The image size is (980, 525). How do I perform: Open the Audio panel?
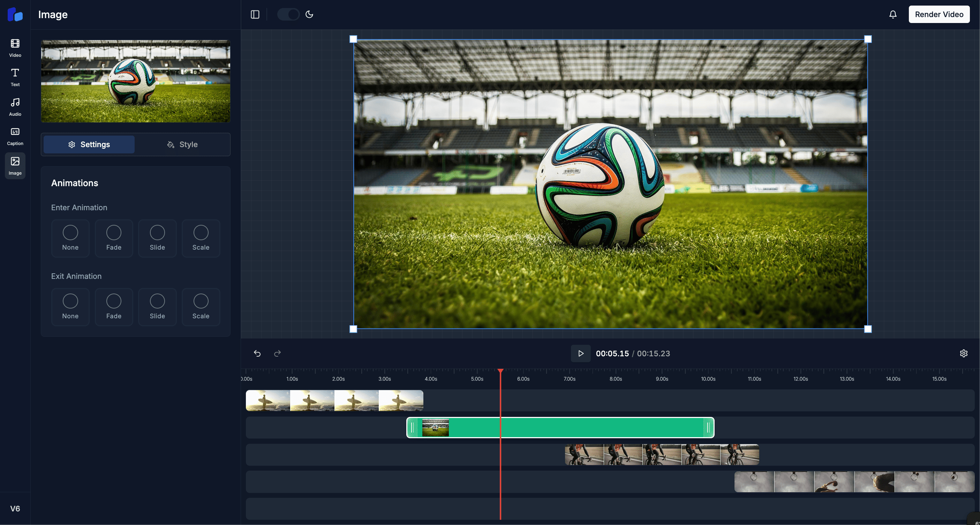pyautogui.click(x=15, y=106)
